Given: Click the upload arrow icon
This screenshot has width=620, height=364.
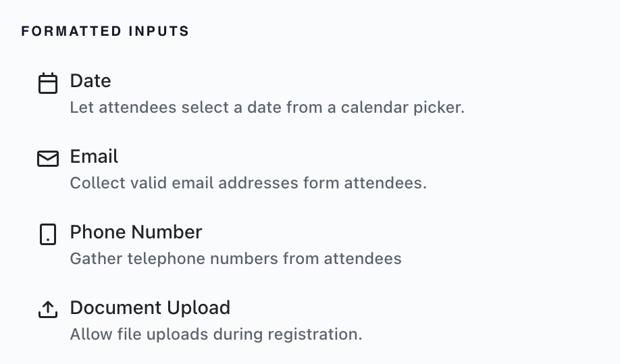Looking at the screenshot, I should (48, 309).
